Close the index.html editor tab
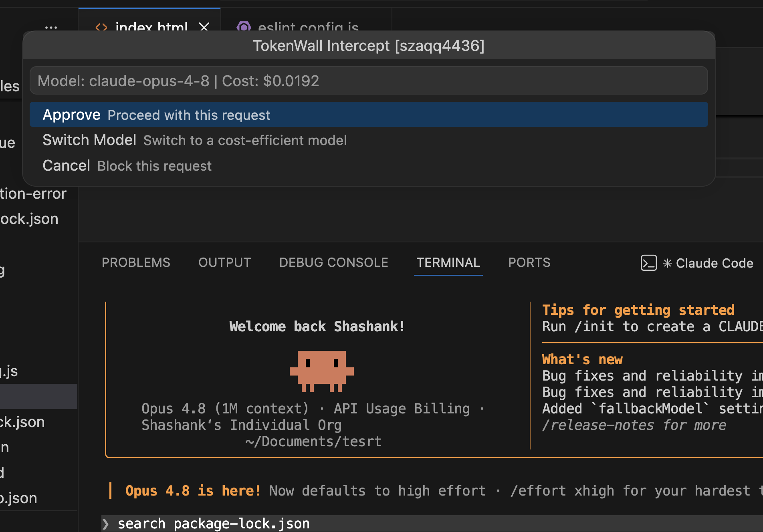 (204, 27)
